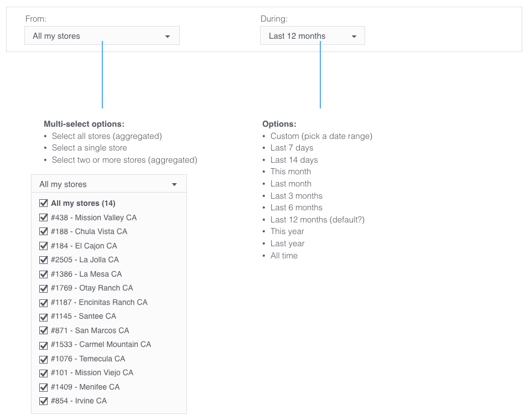Toggle the #1409 - Menifee CA checkbox
This screenshot has height=420, width=530.
pyautogui.click(x=44, y=387)
